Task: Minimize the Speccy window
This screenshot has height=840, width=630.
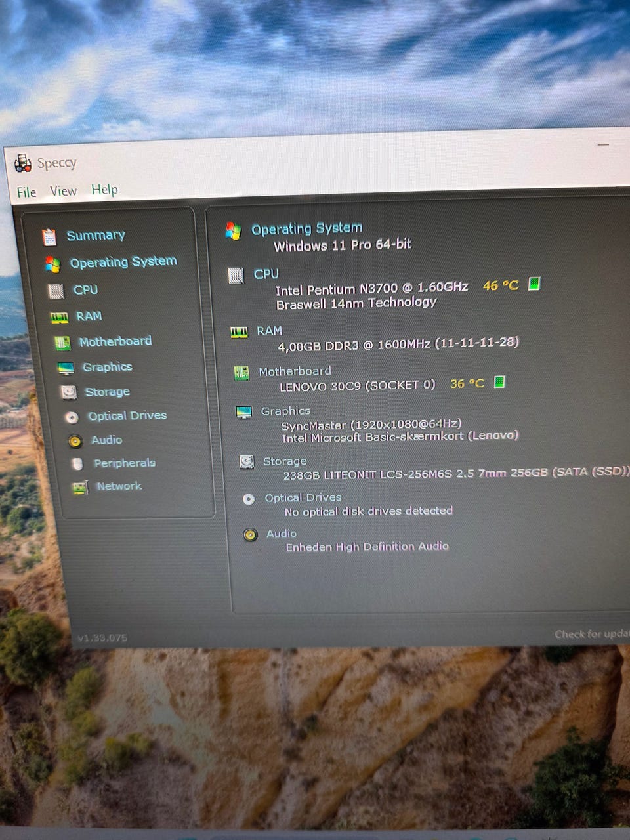Action: pos(603,145)
